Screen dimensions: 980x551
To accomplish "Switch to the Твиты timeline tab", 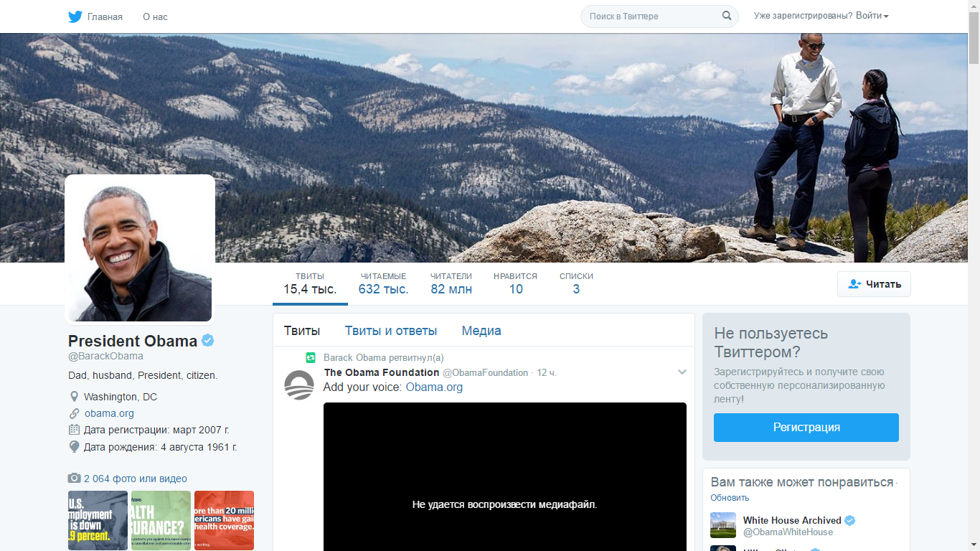I will [x=302, y=331].
